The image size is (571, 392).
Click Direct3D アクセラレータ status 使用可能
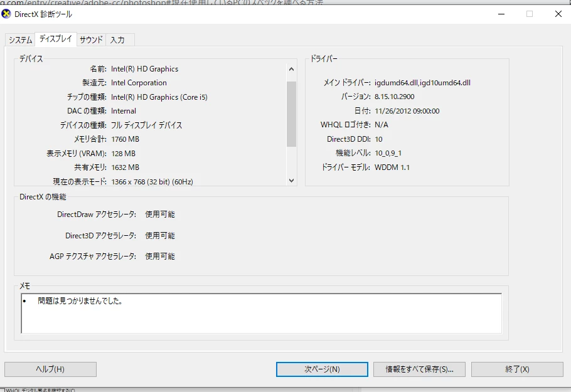tap(160, 235)
